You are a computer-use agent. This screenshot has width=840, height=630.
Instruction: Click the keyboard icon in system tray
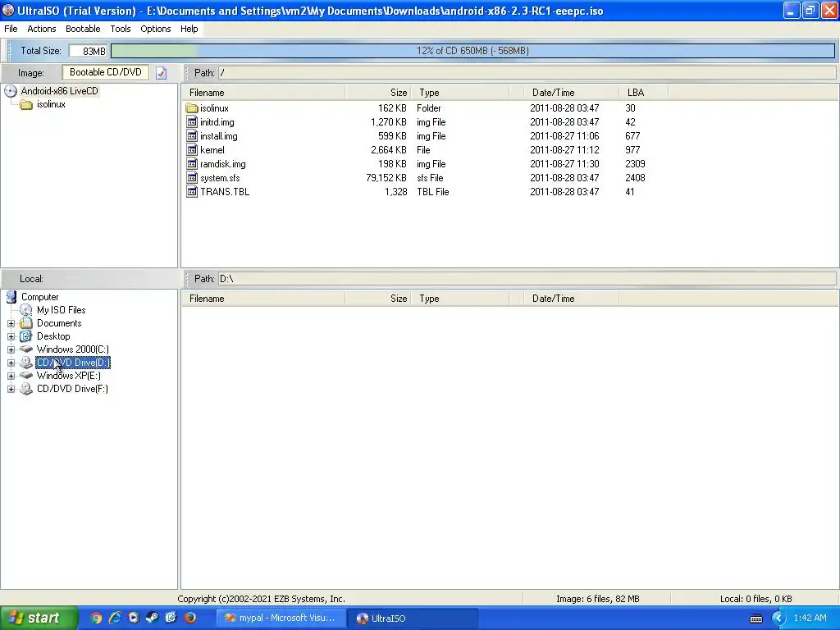756,619
